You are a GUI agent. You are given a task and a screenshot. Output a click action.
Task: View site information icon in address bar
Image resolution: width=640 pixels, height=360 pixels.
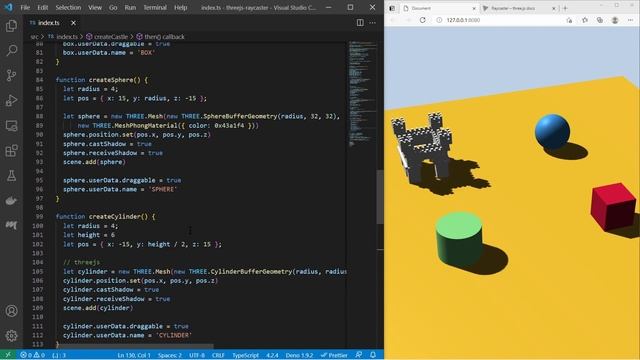pyautogui.click(x=439, y=20)
